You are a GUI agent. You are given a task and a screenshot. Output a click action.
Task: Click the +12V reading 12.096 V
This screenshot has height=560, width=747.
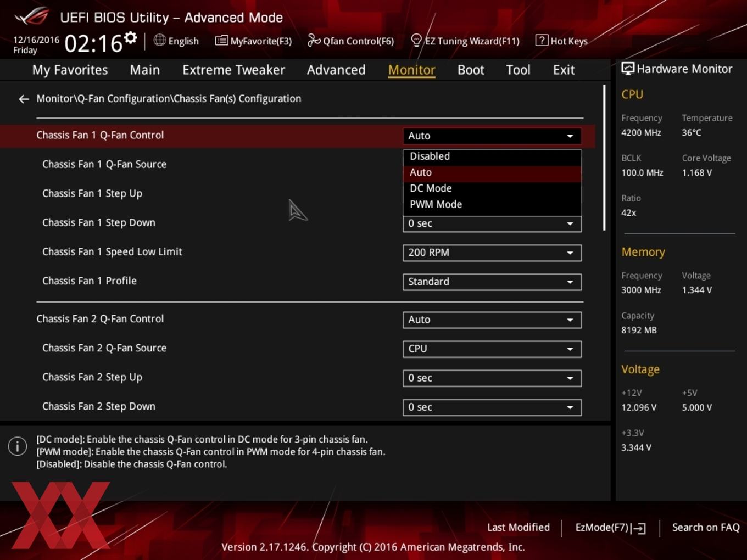pyautogui.click(x=638, y=407)
